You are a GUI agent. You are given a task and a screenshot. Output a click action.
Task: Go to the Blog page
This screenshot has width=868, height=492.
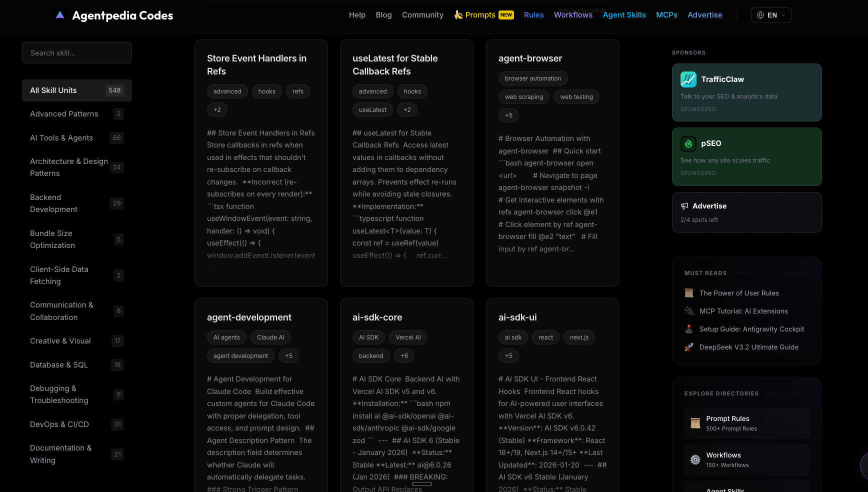[383, 15]
